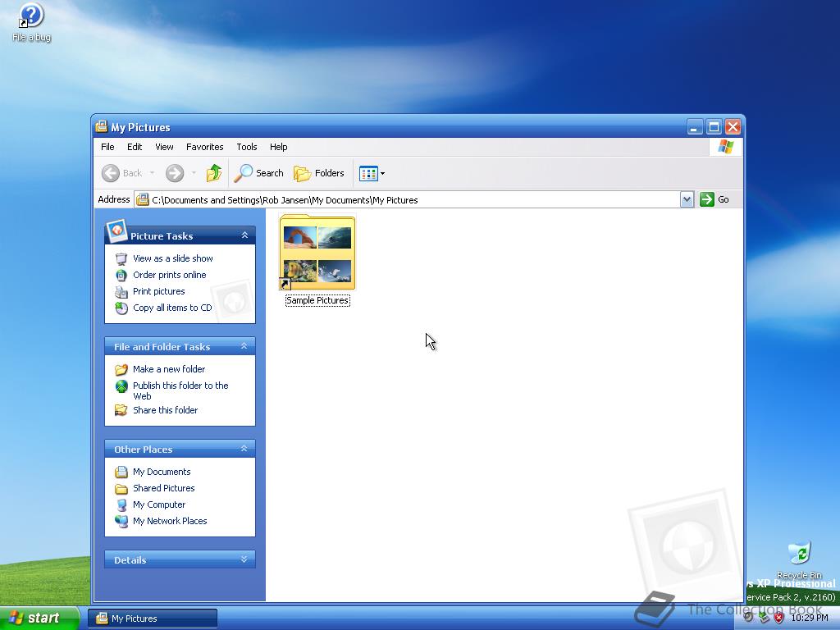840x630 pixels.
Task: Toggle the Folders pane button
Action: (x=319, y=173)
